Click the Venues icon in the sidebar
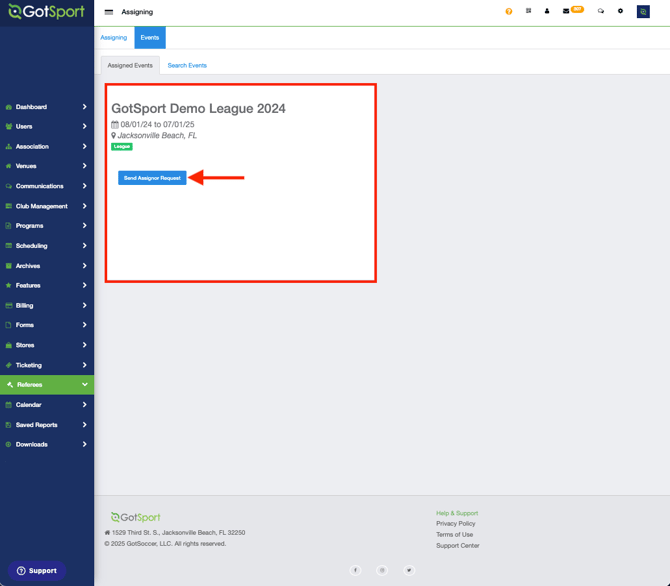The image size is (670, 586). tap(9, 166)
